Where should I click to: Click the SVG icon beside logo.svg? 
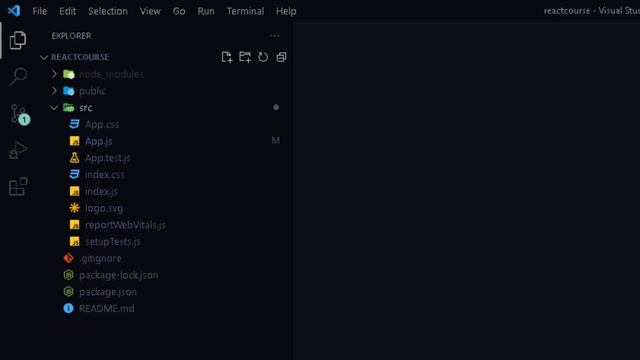pos(74,208)
